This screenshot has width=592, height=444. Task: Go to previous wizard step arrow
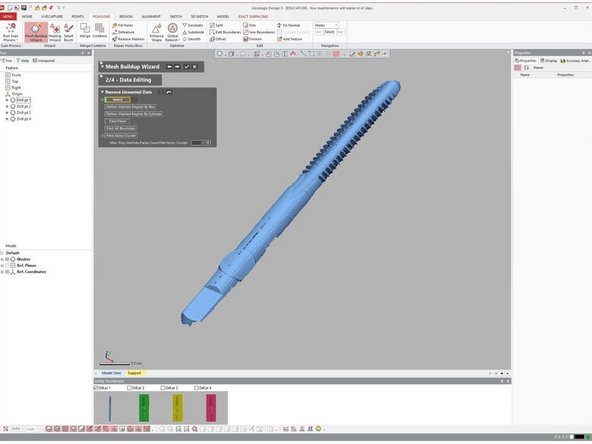[x=170, y=66]
